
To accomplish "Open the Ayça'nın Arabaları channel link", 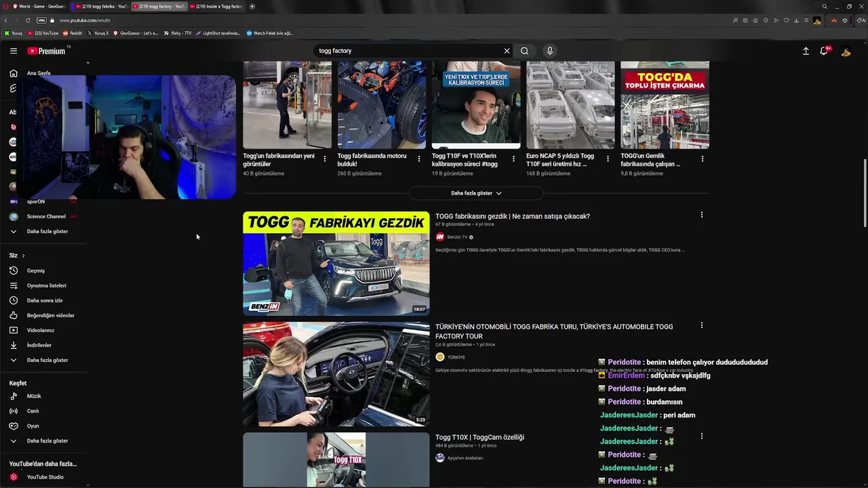I will 465,458.
